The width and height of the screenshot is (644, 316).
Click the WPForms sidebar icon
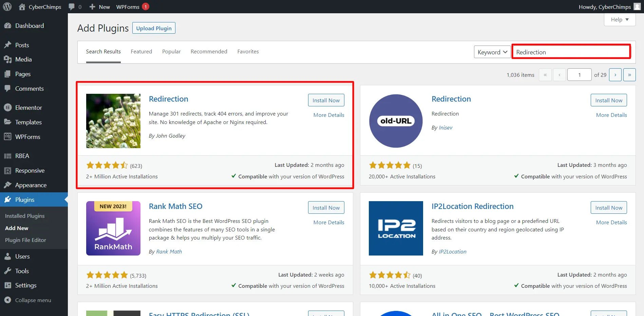tap(7, 137)
